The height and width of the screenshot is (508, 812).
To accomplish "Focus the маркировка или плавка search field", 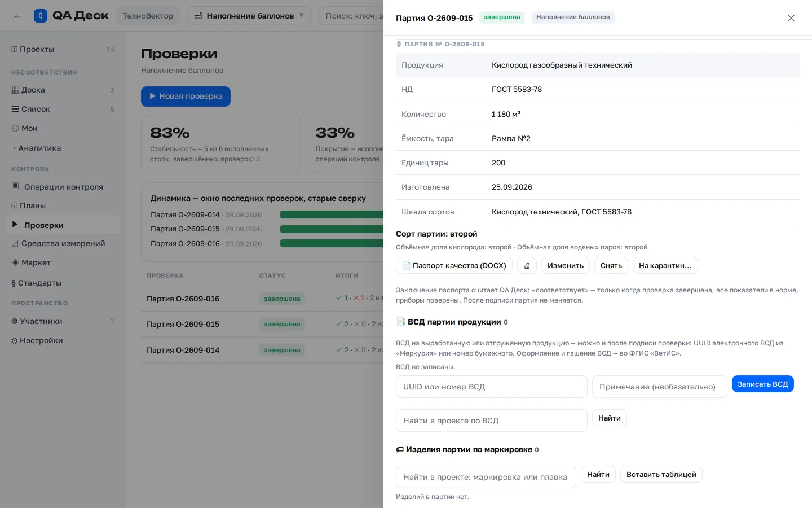I will 486,477.
